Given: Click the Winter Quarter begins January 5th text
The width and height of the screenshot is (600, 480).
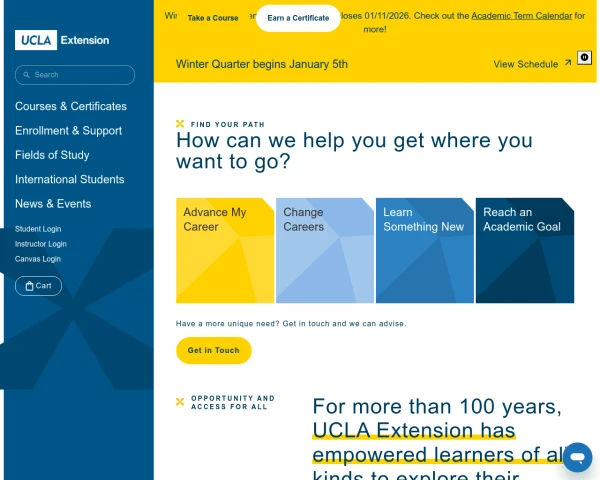Looking at the screenshot, I should (x=262, y=64).
